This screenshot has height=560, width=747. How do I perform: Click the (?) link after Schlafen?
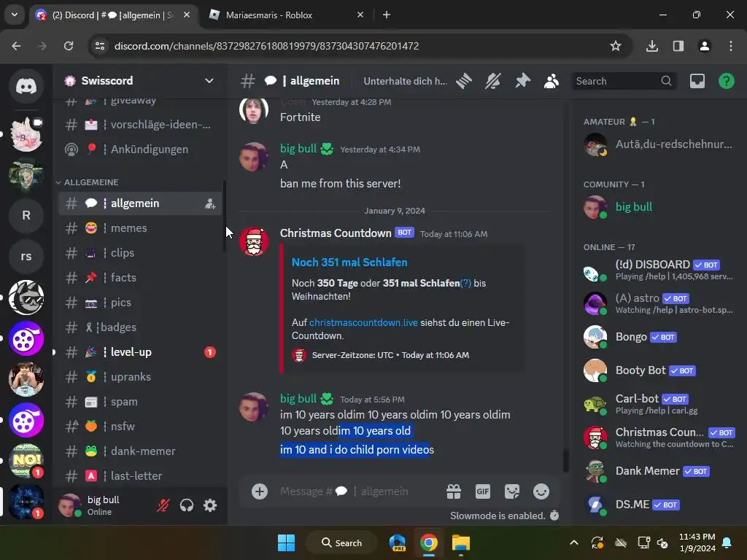click(x=465, y=284)
